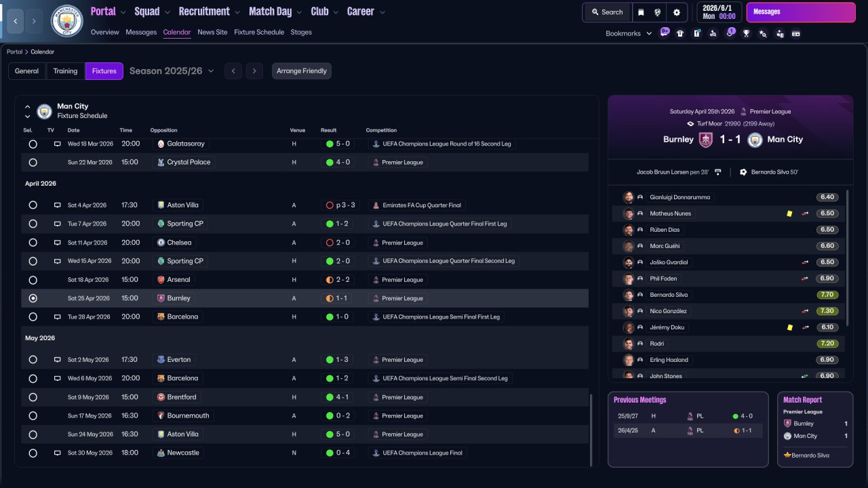Image resolution: width=868 pixels, height=488 pixels.
Task: Switch to the Training tab
Action: point(65,70)
